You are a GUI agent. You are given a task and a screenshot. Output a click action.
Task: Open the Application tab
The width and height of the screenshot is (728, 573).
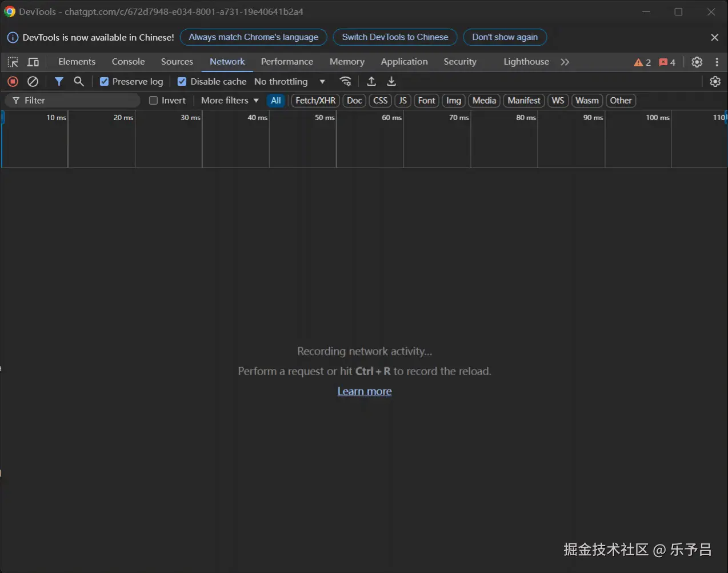[404, 62]
